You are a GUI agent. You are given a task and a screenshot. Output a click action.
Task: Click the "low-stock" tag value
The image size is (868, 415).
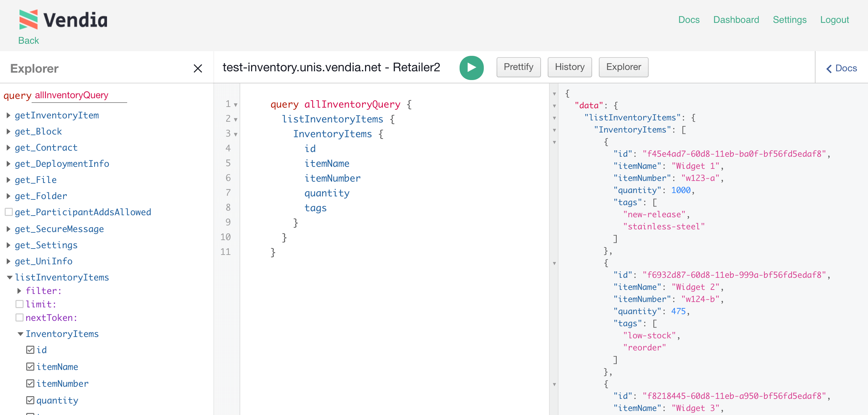point(649,336)
